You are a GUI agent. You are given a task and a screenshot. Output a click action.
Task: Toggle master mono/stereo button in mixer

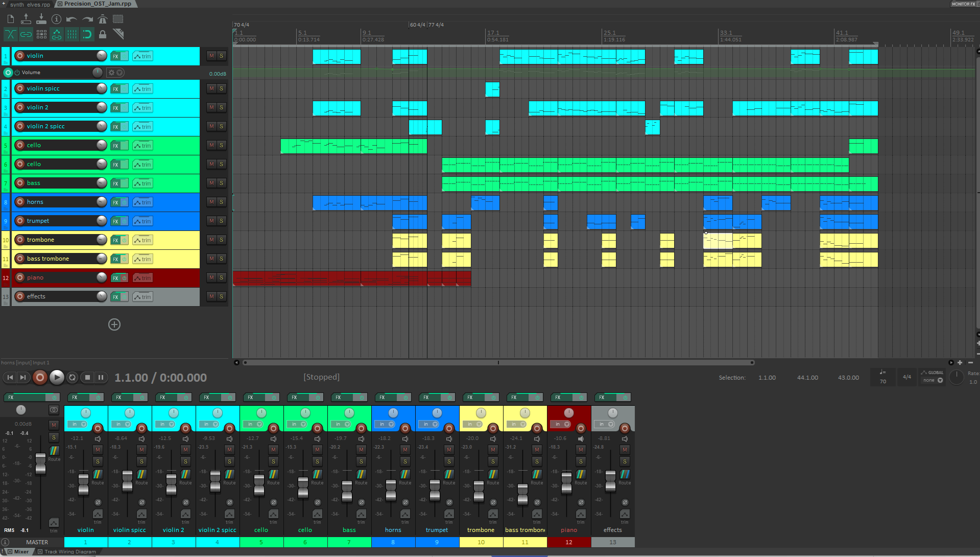54,410
